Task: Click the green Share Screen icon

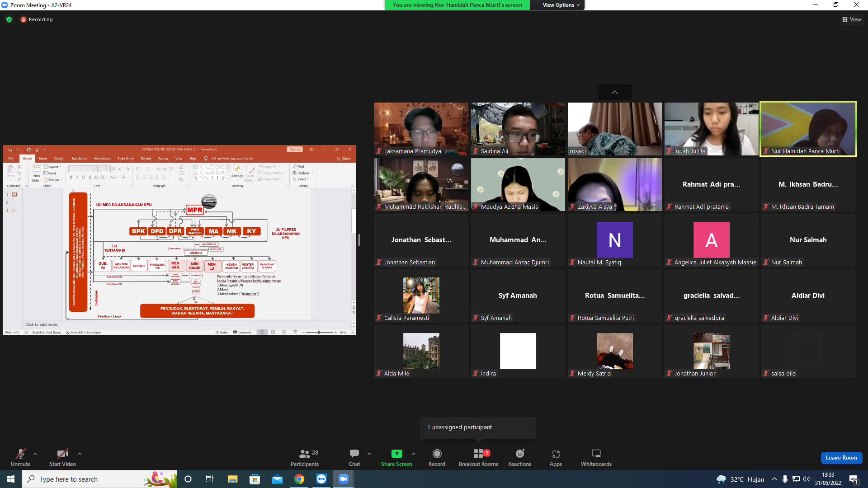Action: (x=396, y=454)
